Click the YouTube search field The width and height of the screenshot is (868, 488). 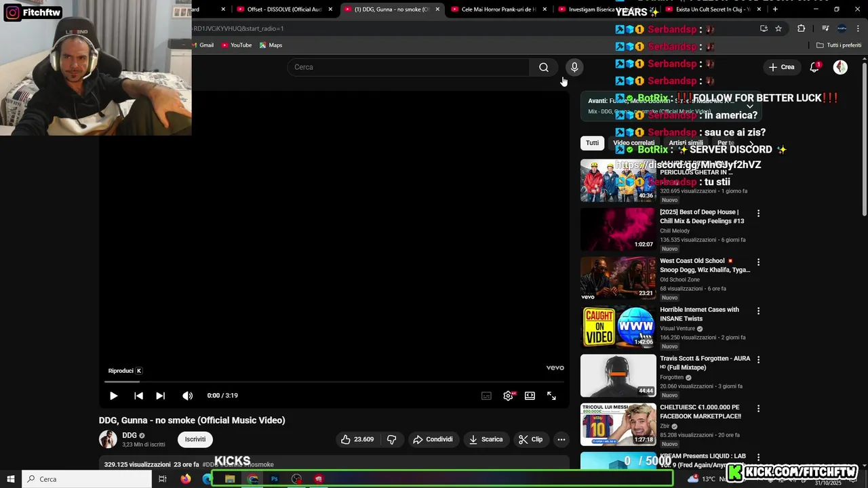point(409,67)
